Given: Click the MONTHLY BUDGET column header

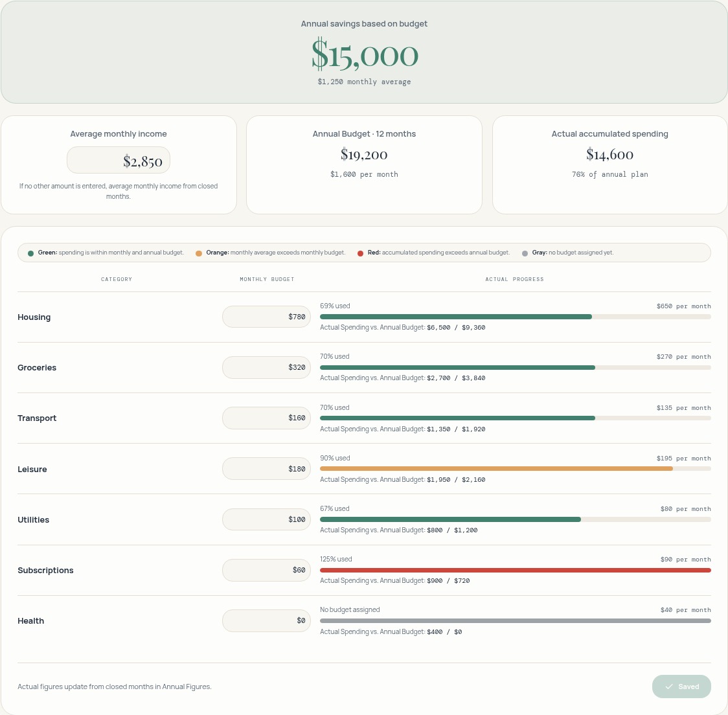Looking at the screenshot, I should pyautogui.click(x=267, y=280).
